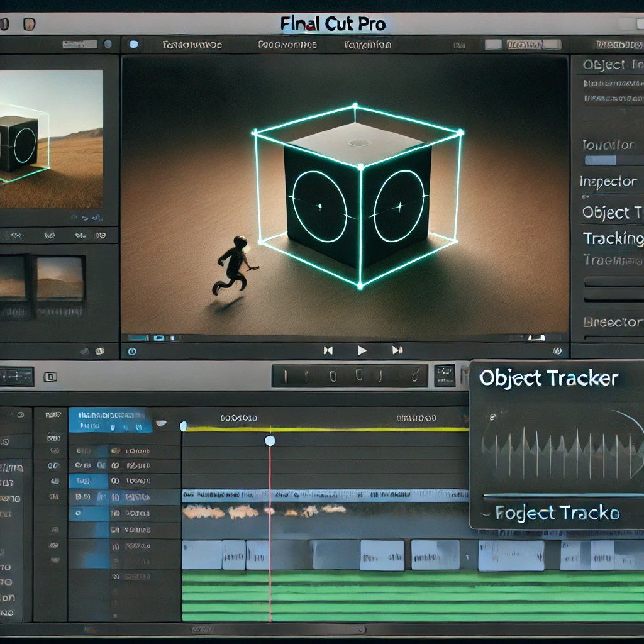The image size is (644, 644).
Task: Click the Foject Tracko button in the popup
Action: click(x=557, y=513)
